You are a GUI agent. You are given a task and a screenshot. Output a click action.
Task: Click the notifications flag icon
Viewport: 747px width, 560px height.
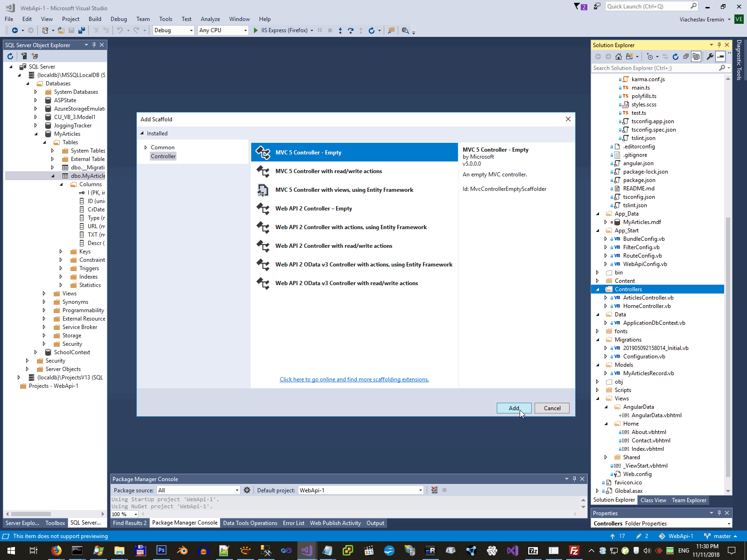pyautogui.click(x=577, y=7)
